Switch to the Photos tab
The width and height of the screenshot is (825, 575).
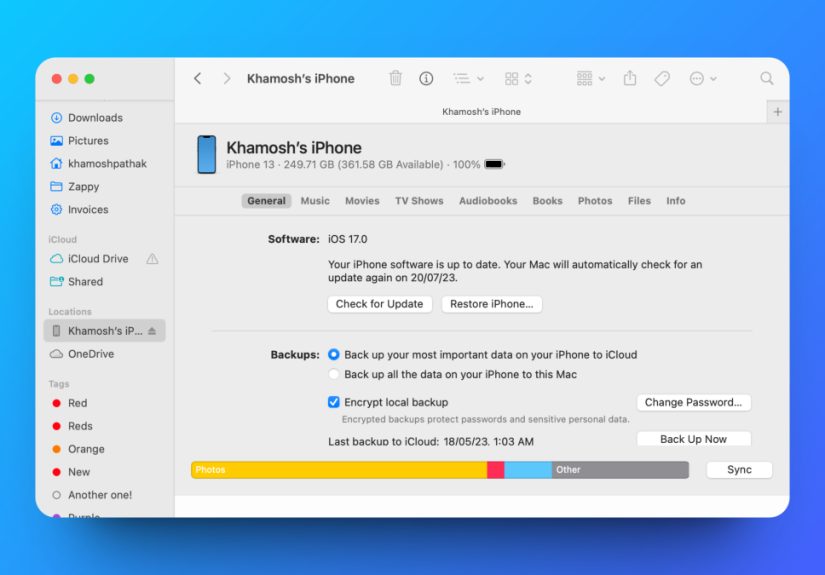tap(595, 201)
